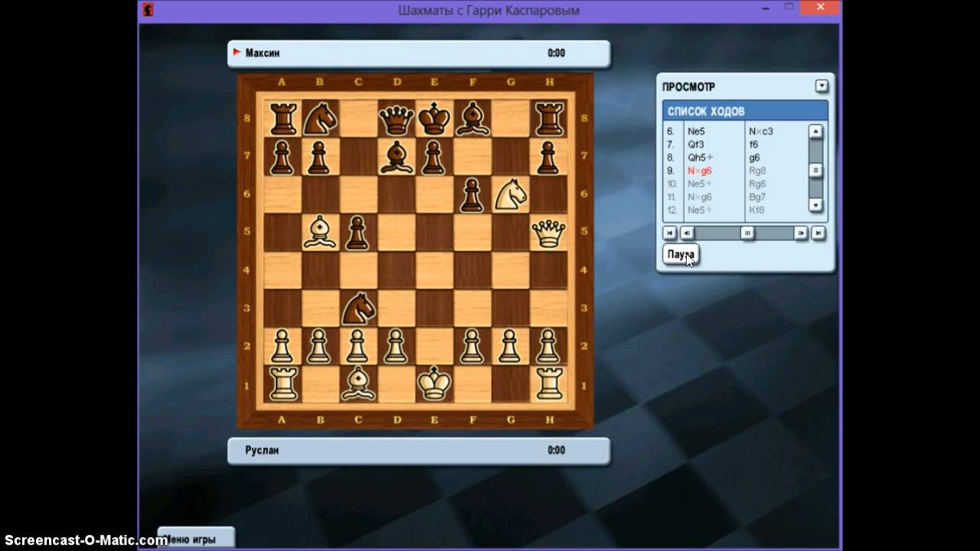This screenshot has width=980, height=551.
Task: Jump to the last move of replay
Action: (818, 233)
